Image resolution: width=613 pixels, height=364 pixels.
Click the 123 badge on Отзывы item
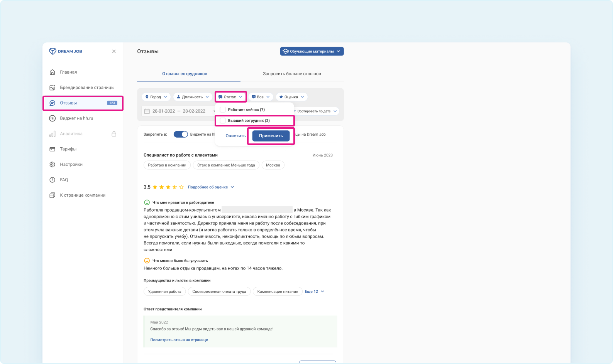tap(112, 103)
